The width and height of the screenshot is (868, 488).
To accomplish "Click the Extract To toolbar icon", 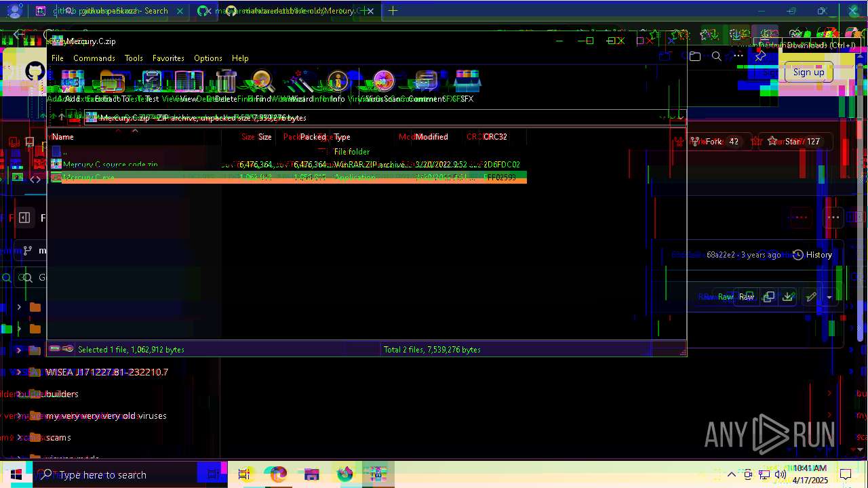I will 113,86.
